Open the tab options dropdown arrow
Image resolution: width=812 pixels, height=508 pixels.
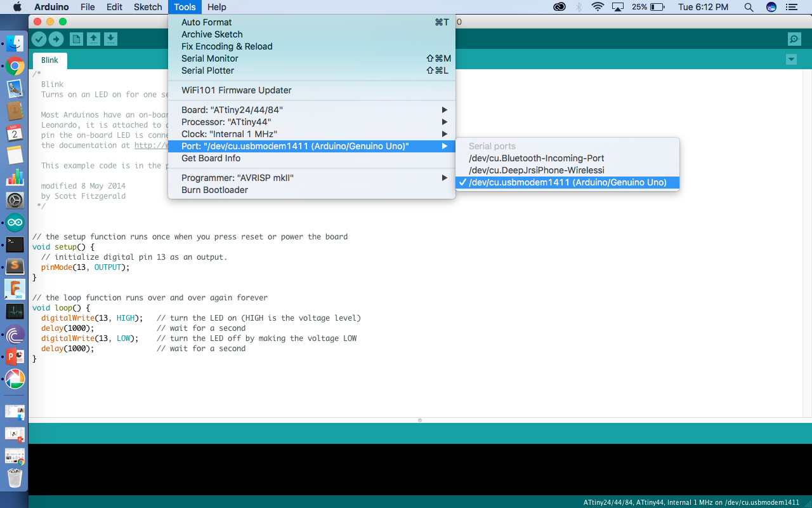click(x=791, y=60)
